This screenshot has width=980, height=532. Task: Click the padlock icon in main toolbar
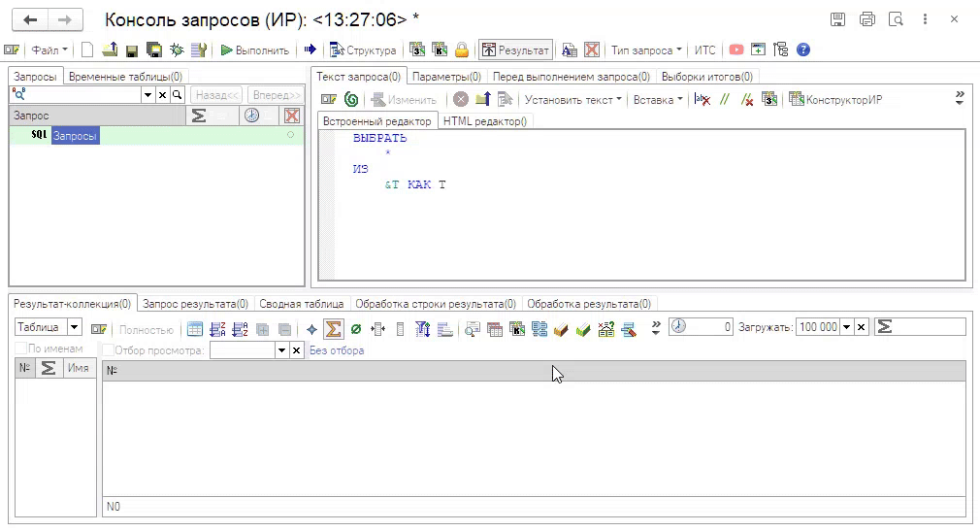462,50
